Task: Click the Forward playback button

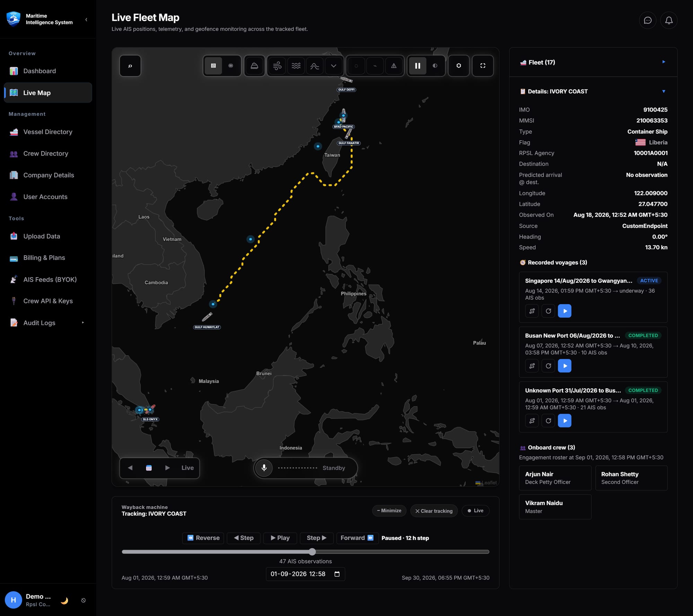Action: tap(357, 538)
